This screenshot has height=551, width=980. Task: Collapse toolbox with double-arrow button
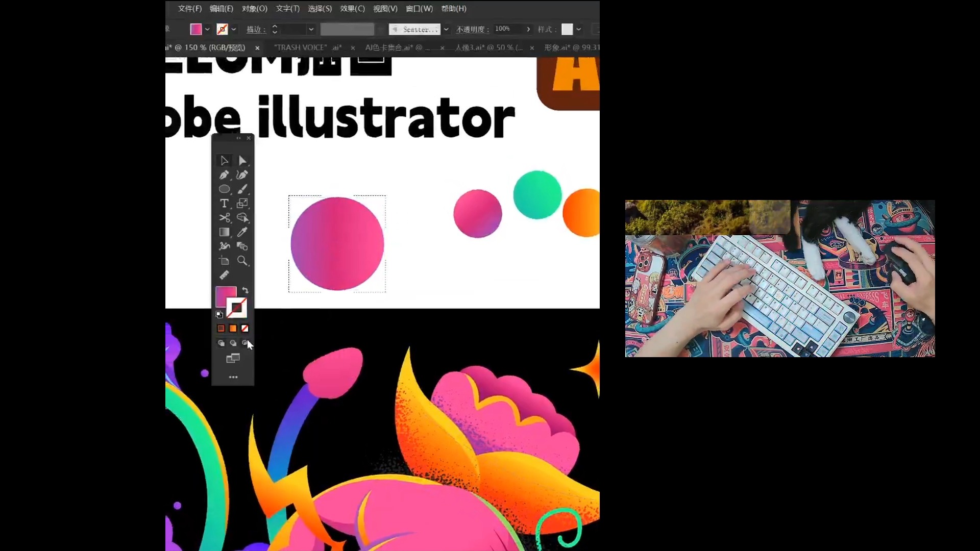[238, 138]
